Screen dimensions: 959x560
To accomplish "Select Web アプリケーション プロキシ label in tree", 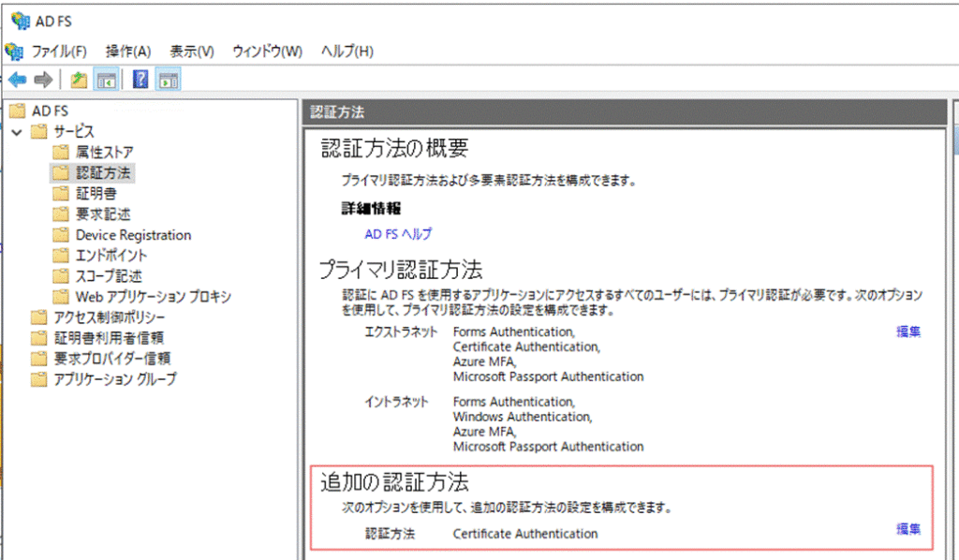I will tap(154, 297).
